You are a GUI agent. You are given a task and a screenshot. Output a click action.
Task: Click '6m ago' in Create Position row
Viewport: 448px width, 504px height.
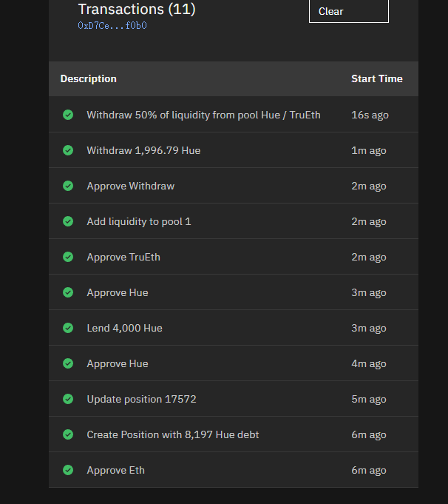[369, 434]
